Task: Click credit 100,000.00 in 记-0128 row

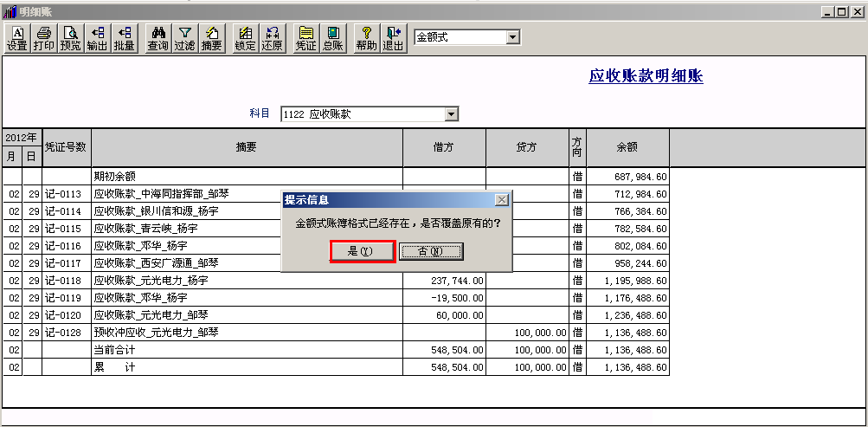Action: (x=541, y=333)
